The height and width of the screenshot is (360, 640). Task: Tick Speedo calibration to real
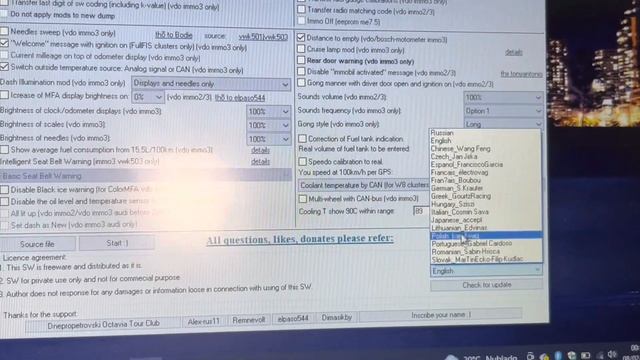pos(302,162)
